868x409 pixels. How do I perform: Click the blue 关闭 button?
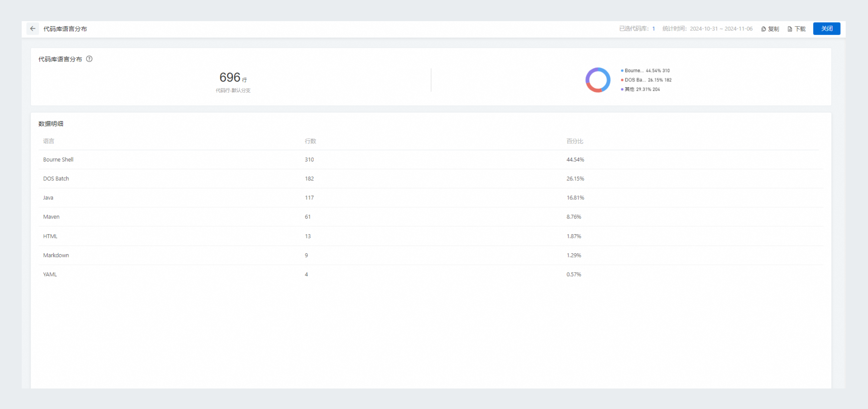click(826, 29)
